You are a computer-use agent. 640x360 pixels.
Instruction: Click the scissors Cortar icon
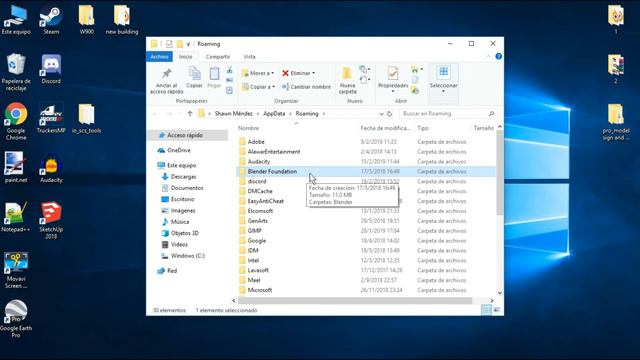(229, 71)
